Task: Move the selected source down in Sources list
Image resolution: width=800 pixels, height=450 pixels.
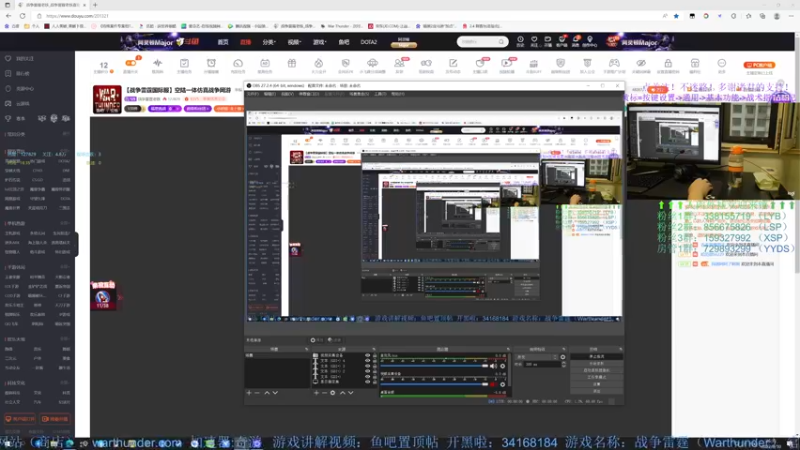Action: 351,393
